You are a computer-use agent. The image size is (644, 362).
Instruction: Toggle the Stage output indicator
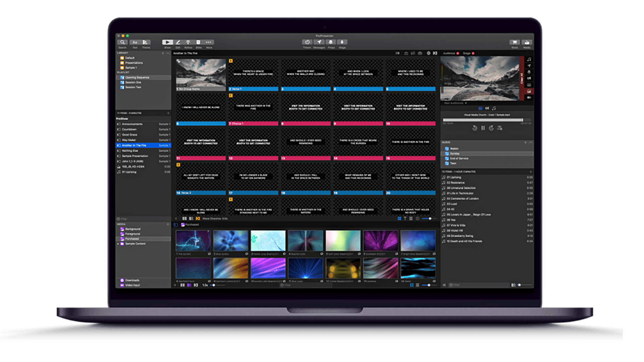click(473, 53)
